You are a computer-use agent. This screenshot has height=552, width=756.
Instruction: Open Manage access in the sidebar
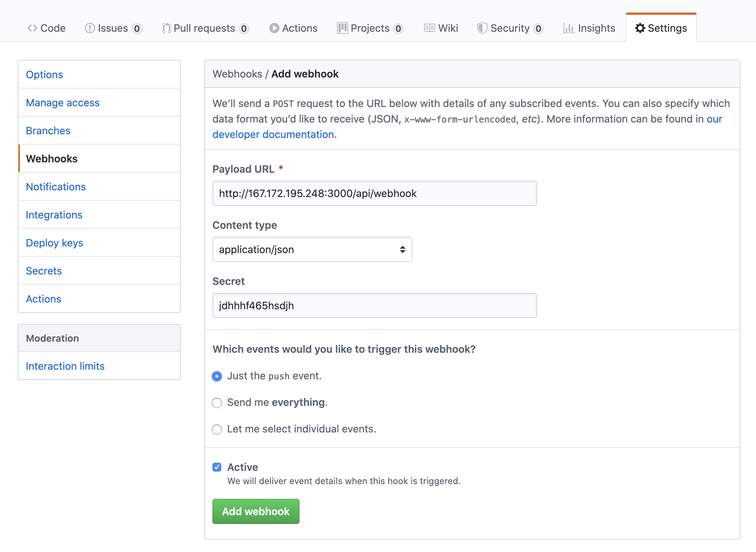tap(99, 103)
